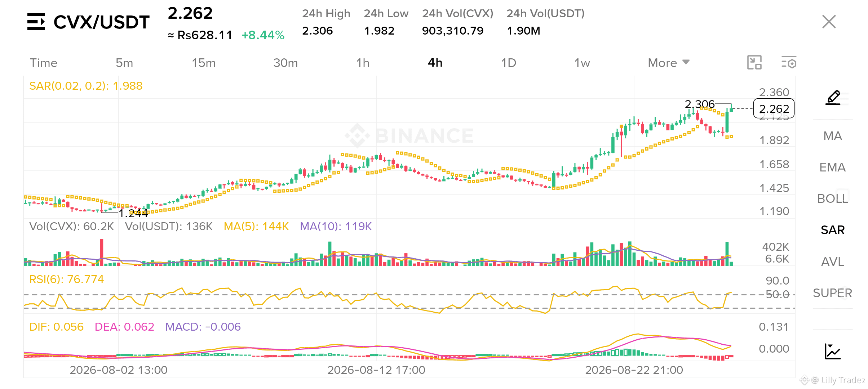This screenshot has width=868, height=389.
Task: Click the CVX/USDT pair title
Action: point(102,22)
